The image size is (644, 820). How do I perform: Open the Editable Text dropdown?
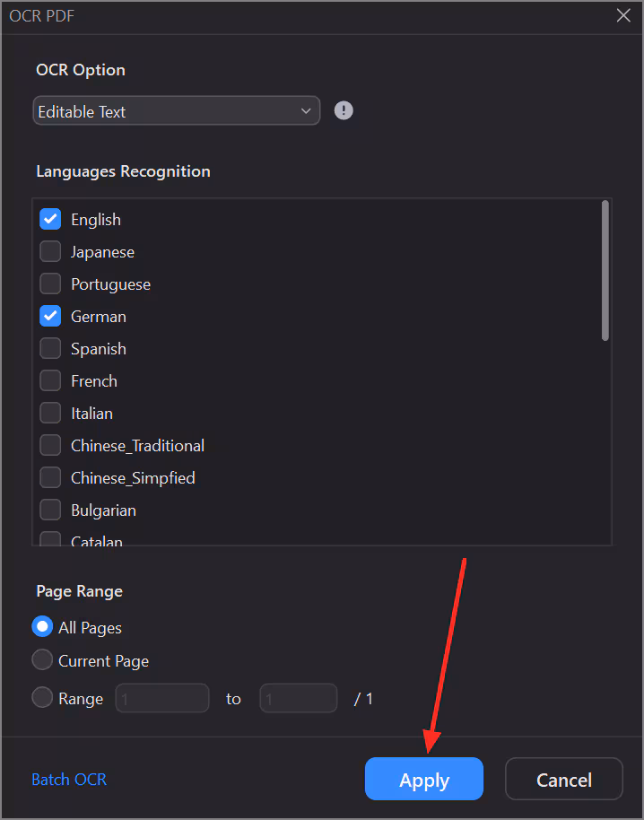tap(177, 111)
